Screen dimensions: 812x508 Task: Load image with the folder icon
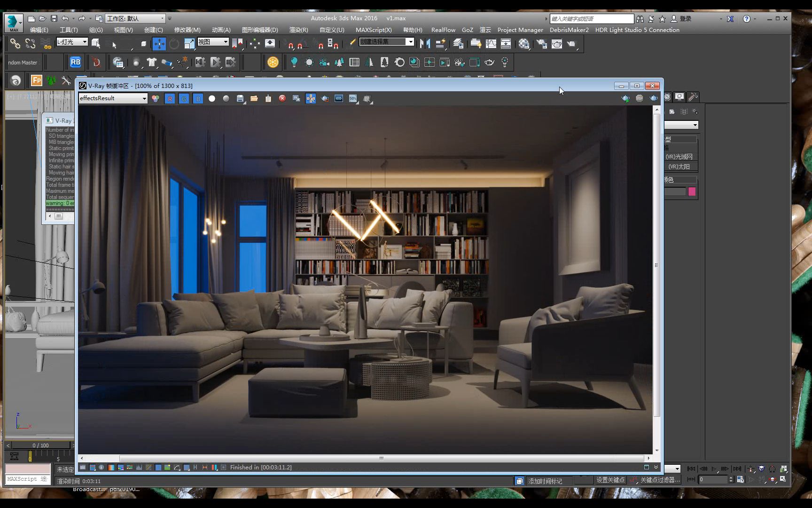(254, 99)
